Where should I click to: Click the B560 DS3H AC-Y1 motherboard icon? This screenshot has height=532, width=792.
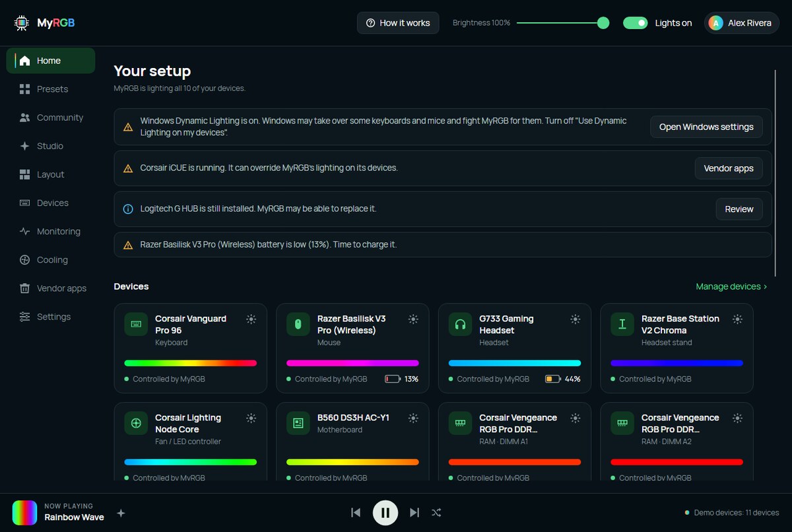point(298,423)
